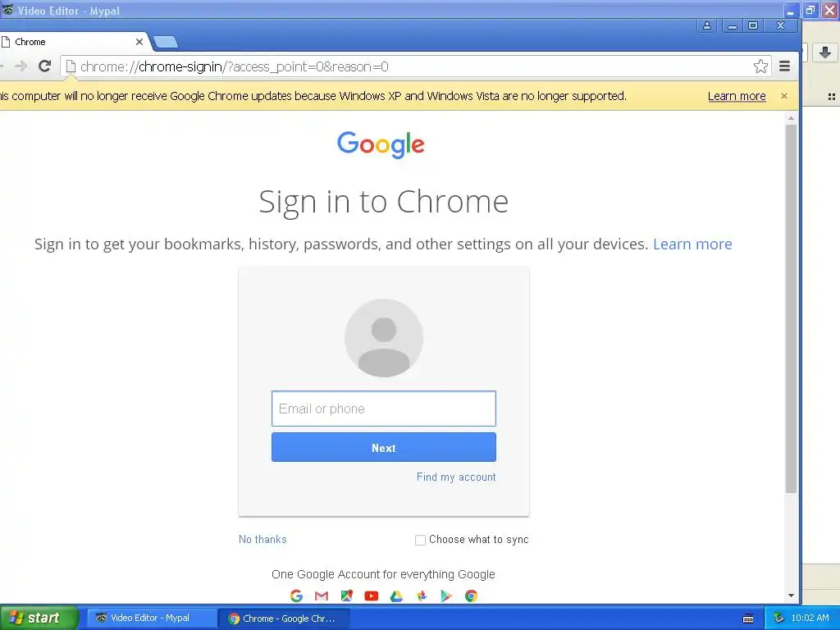The width and height of the screenshot is (840, 630).
Task: Click the Mypal downloads arrow icon
Action: (825, 52)
